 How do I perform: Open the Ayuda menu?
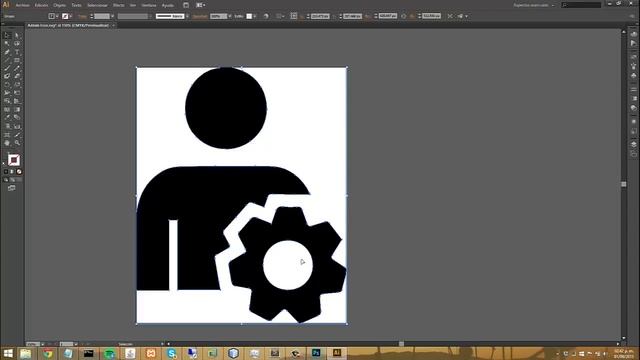coord(168,5)
